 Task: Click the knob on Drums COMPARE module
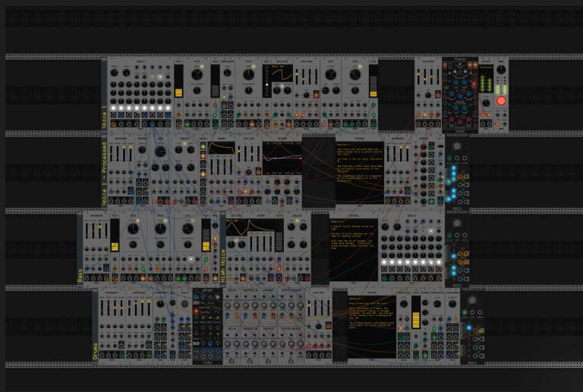[160, 304]
